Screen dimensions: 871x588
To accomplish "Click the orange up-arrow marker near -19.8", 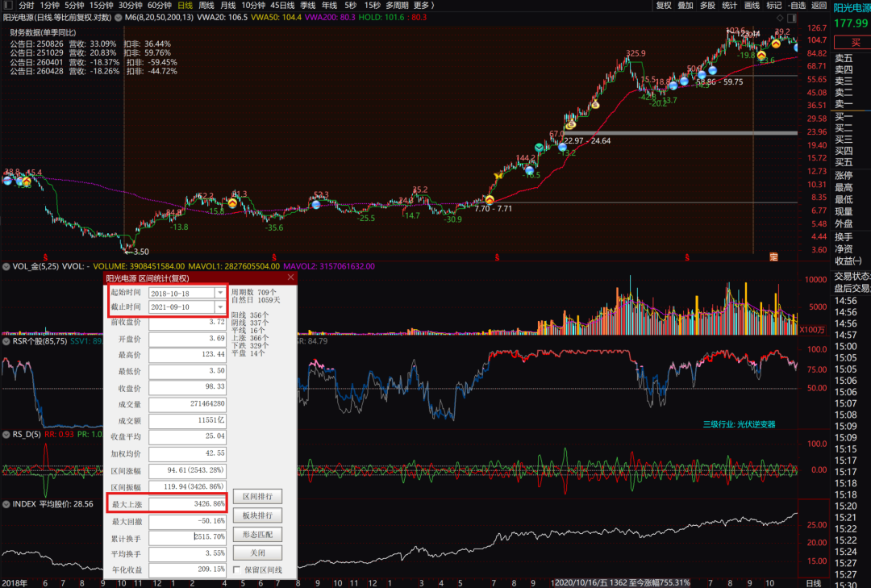I will (761, 55).
